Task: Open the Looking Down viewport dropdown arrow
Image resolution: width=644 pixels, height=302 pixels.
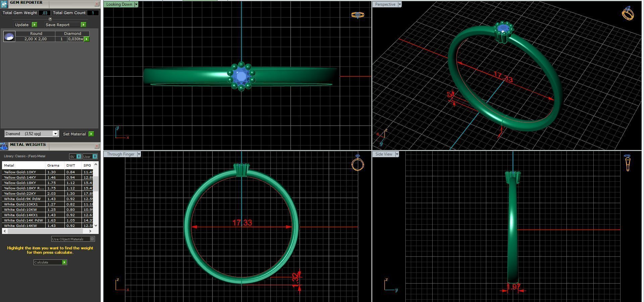Action: [x=136, y=4]
